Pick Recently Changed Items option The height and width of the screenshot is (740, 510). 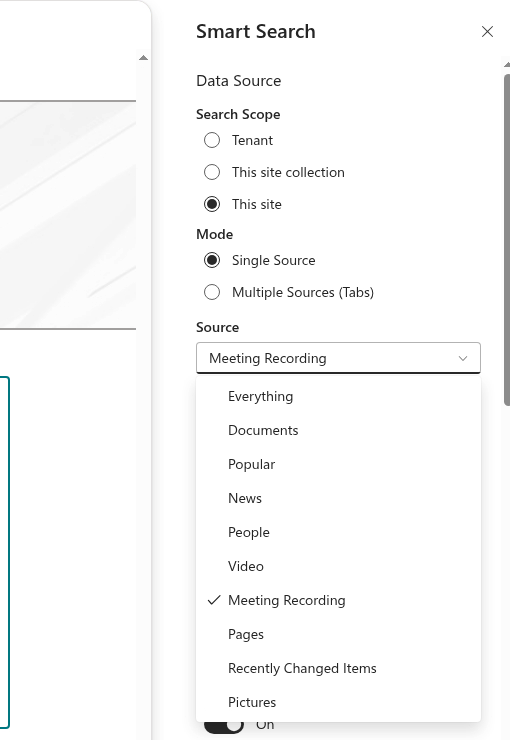(x=338, y=668)
